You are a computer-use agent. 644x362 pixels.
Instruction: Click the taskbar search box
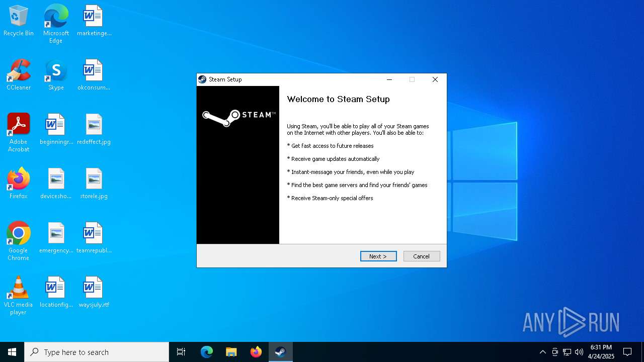[x=97, y=352]
